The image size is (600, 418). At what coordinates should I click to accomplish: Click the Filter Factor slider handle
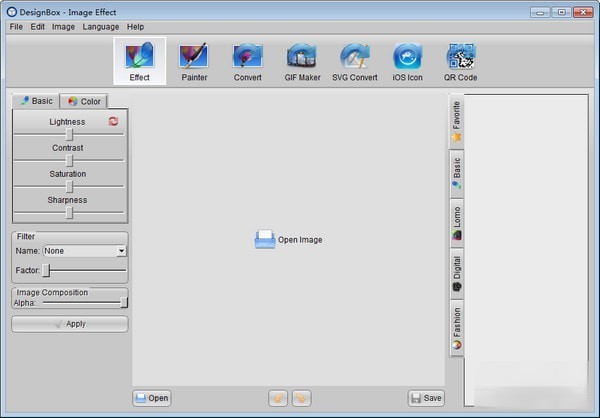coord(46,270)
